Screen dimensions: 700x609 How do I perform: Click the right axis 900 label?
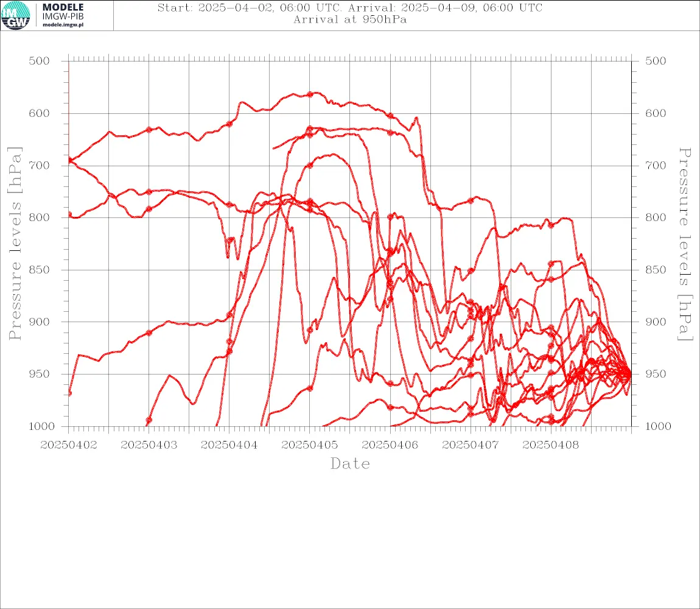656,322
